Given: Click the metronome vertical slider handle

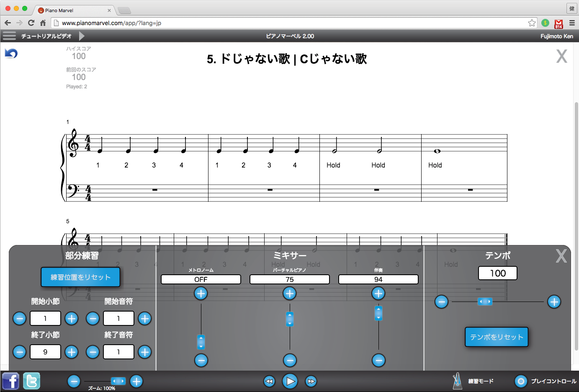Looking at the screenshot, I should click(201, 342).
